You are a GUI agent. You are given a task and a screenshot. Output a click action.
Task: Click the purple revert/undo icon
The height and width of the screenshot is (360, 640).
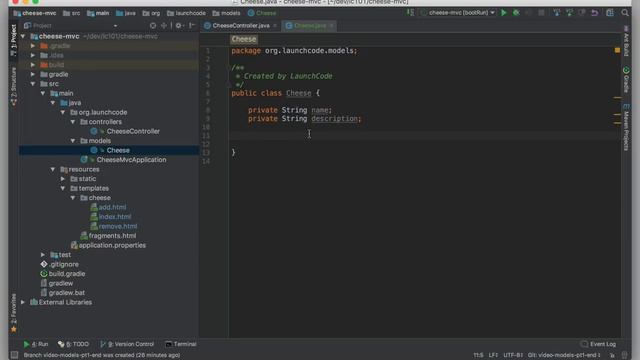click(x=595, y=13)
